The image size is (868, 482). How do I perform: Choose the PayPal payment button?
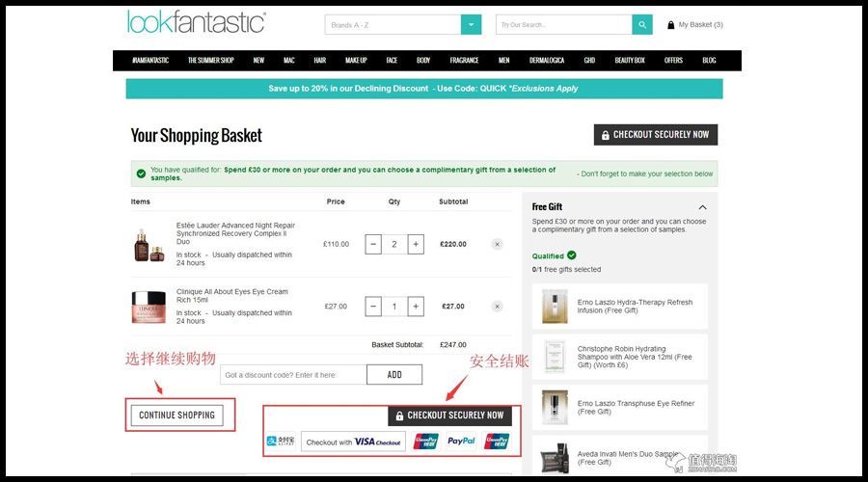pos(461,442)
